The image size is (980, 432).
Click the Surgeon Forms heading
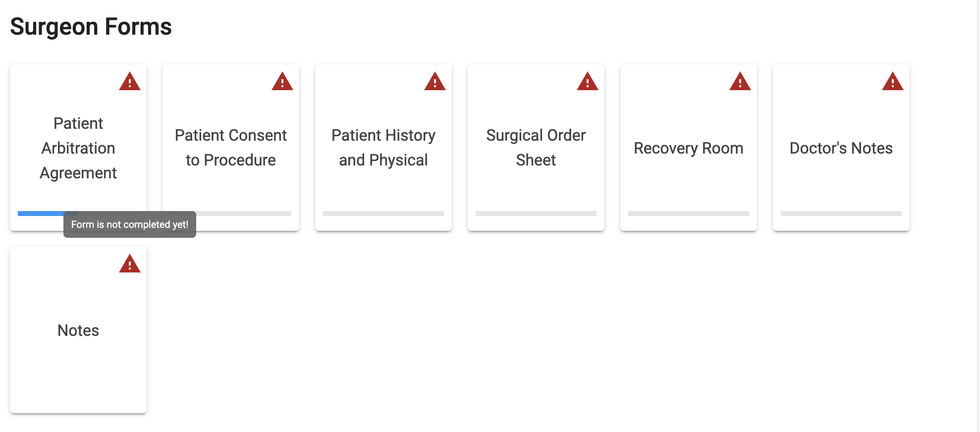click(x=91, y=26)
